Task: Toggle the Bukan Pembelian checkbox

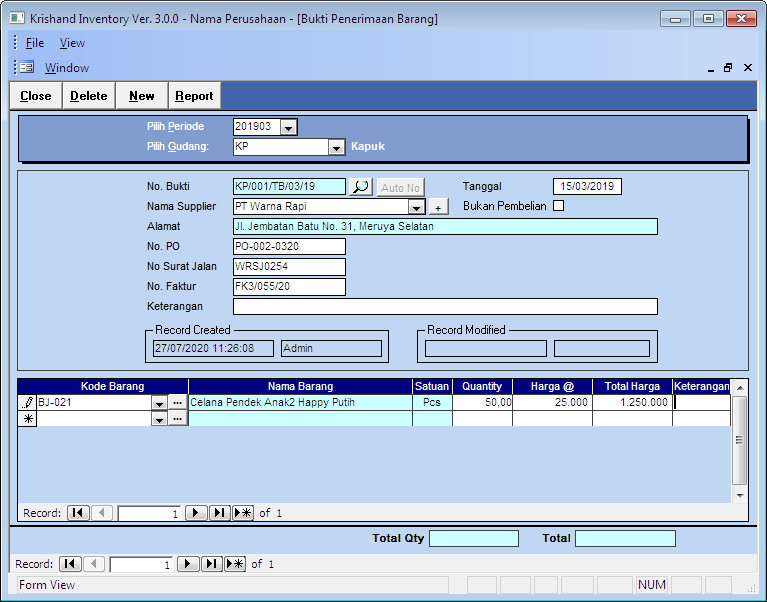Action: [559, 206]
